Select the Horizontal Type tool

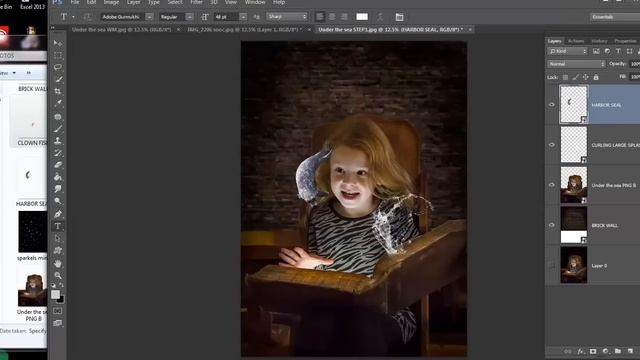point(58,226)
